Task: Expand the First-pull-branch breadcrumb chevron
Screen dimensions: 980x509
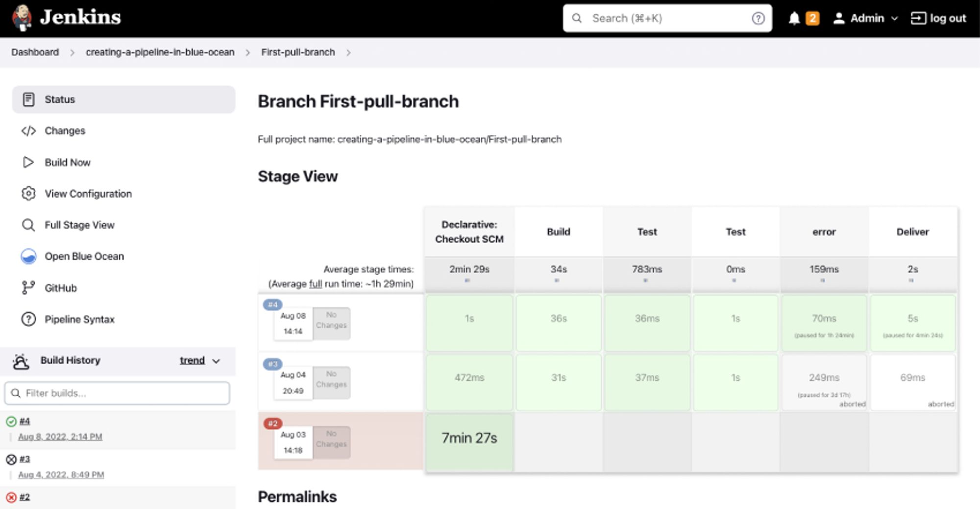Action: (348, 52)
